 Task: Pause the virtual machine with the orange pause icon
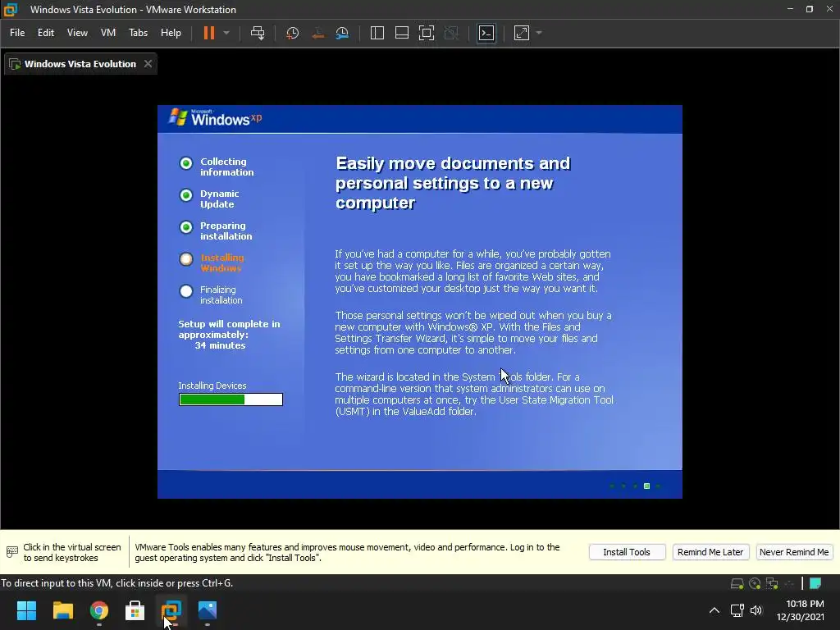pos(209,33)
